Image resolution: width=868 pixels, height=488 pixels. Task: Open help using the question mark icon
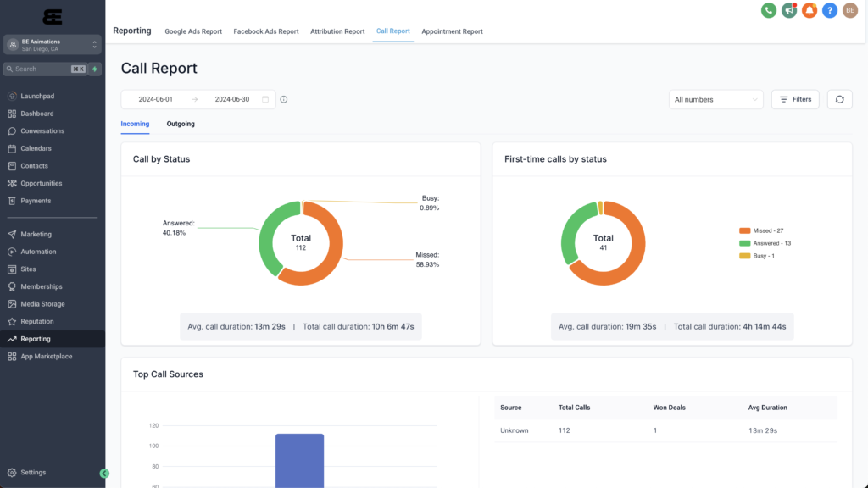pyautogui.click(x=830, y=10)
